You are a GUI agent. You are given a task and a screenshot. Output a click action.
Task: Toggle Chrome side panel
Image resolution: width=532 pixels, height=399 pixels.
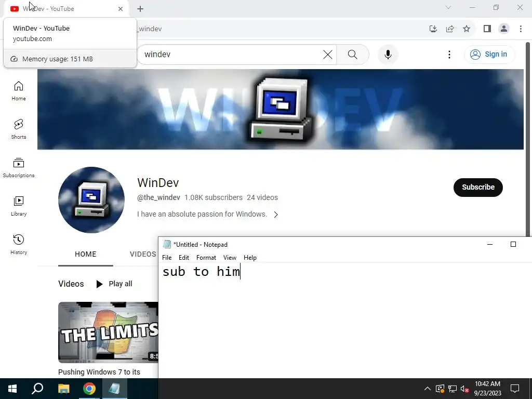pyautogui.click(x=487, y=29)
